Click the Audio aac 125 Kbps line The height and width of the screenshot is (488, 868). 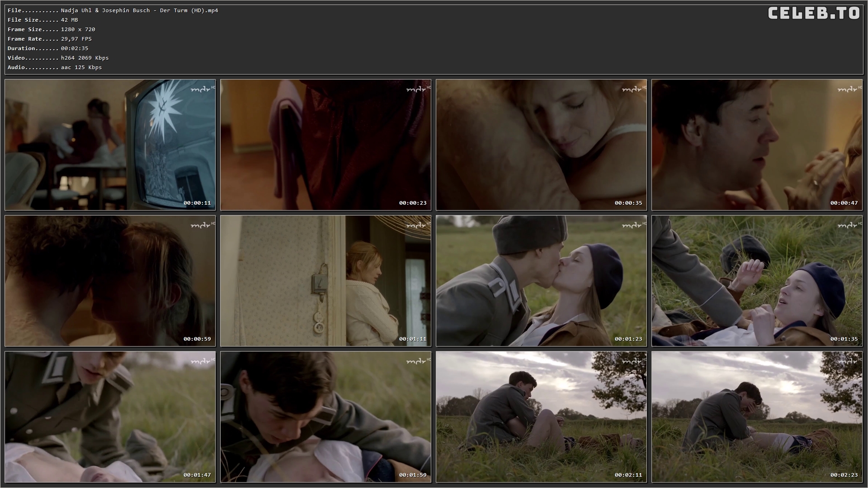click(55, 67)
